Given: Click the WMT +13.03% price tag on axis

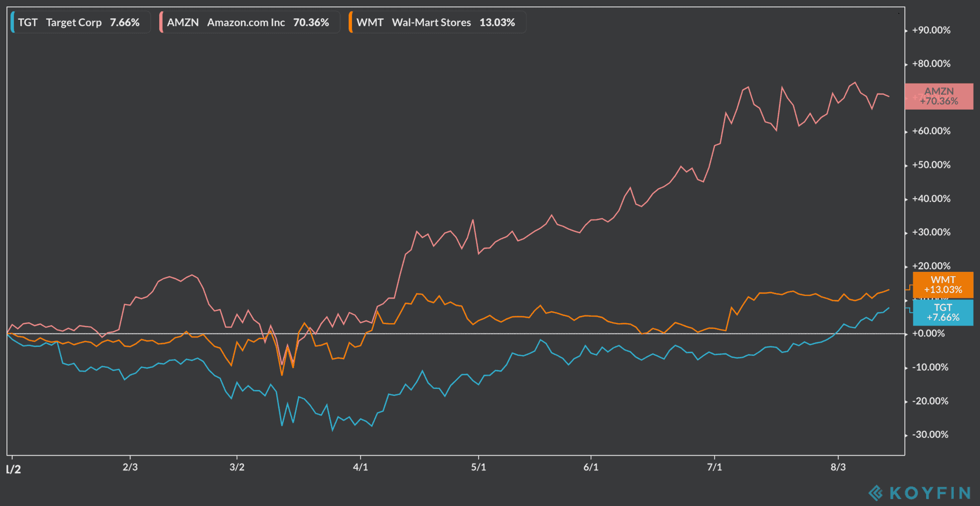Looking at the screenshot, I should click(x=943, y=285).
